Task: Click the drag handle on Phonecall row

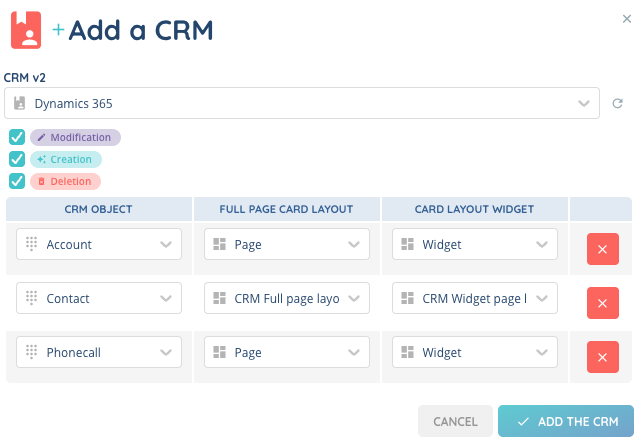Action: pos(32,352)
